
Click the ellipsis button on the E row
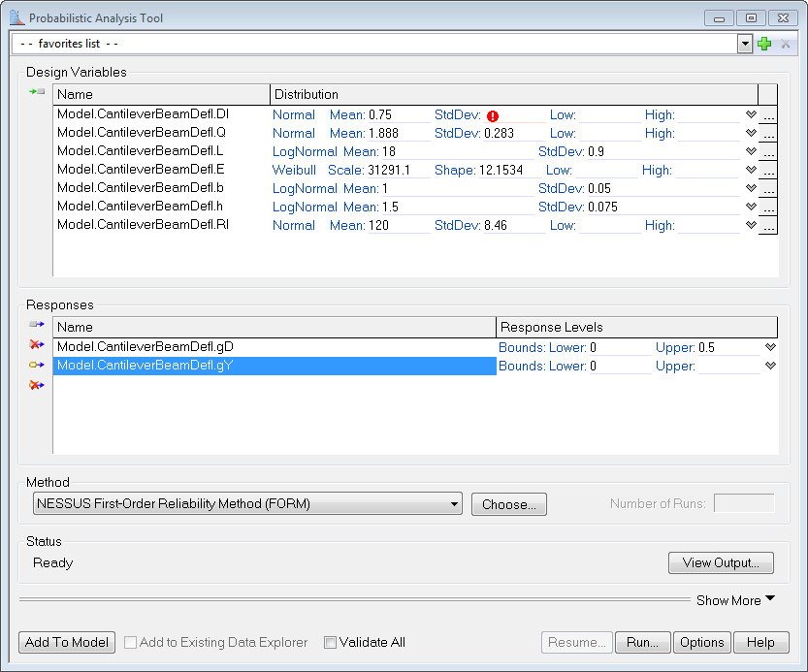pos(767,171)
